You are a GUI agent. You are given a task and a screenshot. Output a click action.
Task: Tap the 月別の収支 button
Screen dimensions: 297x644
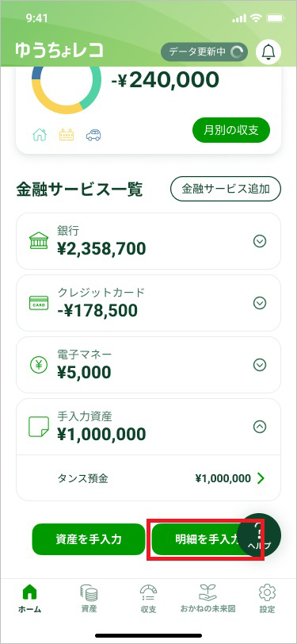231,130
